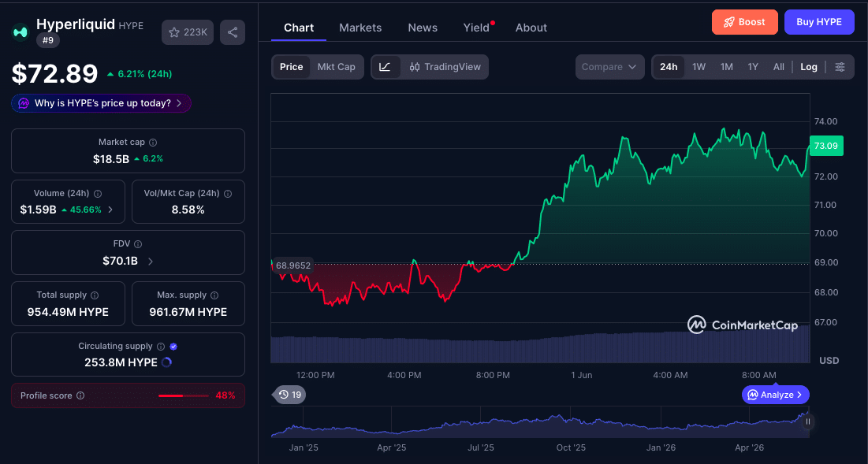Select the Mkt Cap chart toggle
The width and height of the screenshot is (868, 464).
336,67
